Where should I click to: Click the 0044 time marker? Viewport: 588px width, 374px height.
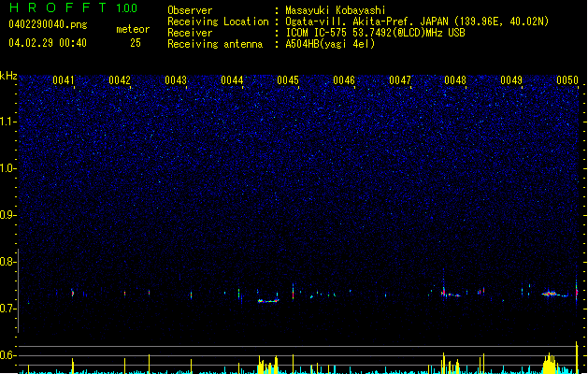click(x=232, y=80)
